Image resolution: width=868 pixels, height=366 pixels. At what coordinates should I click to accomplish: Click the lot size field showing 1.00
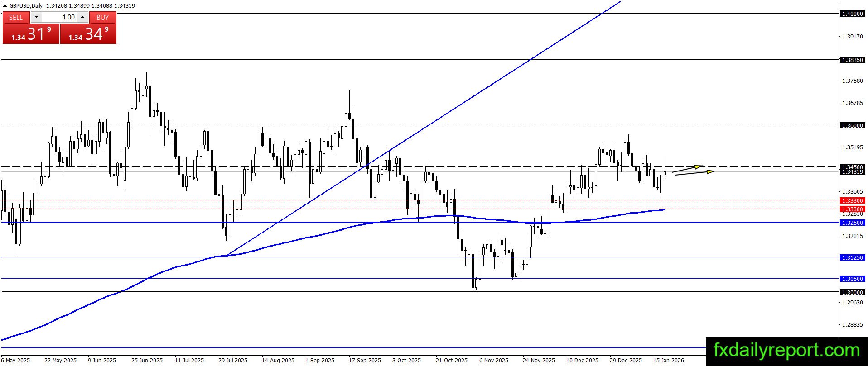pyautogui.click(x=60, y=17)
